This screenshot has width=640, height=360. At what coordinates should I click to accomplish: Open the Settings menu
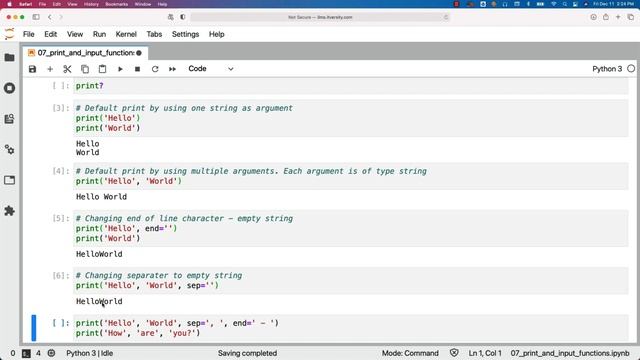(x=185, y=34)
